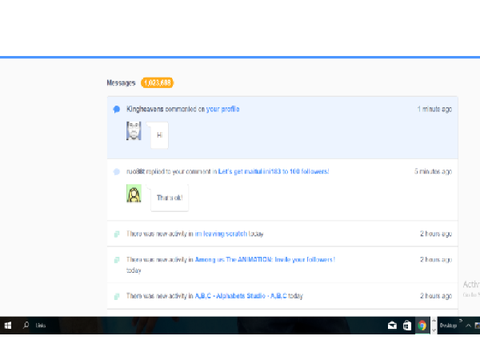Click the '1 minute ago' timestamp
Image resolution: width=480 pixels, height=360 pixels.
tap(435, 109)
